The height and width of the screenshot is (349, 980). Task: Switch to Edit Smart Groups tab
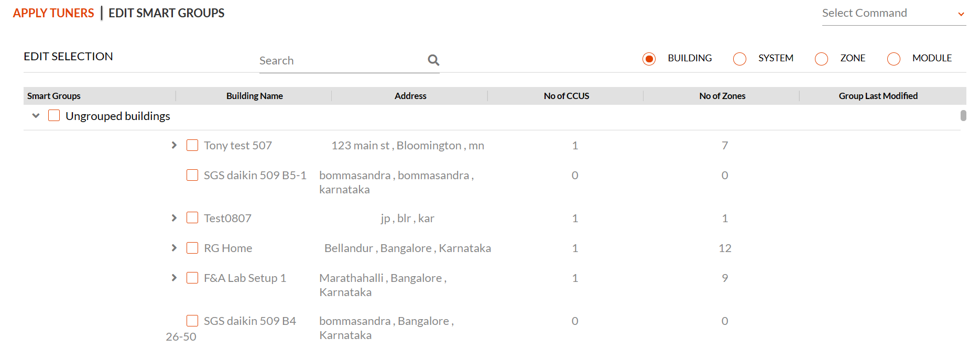(166, 13)
